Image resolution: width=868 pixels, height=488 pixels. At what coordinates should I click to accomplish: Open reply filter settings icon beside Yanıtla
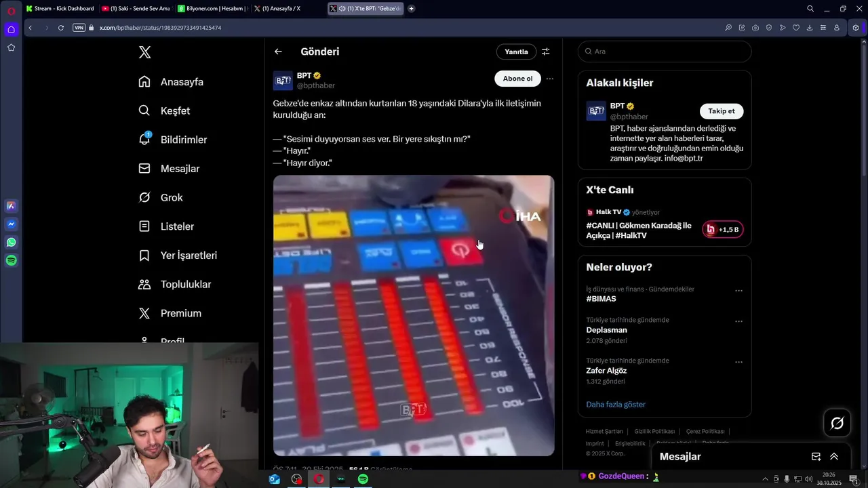pos(545,52)
